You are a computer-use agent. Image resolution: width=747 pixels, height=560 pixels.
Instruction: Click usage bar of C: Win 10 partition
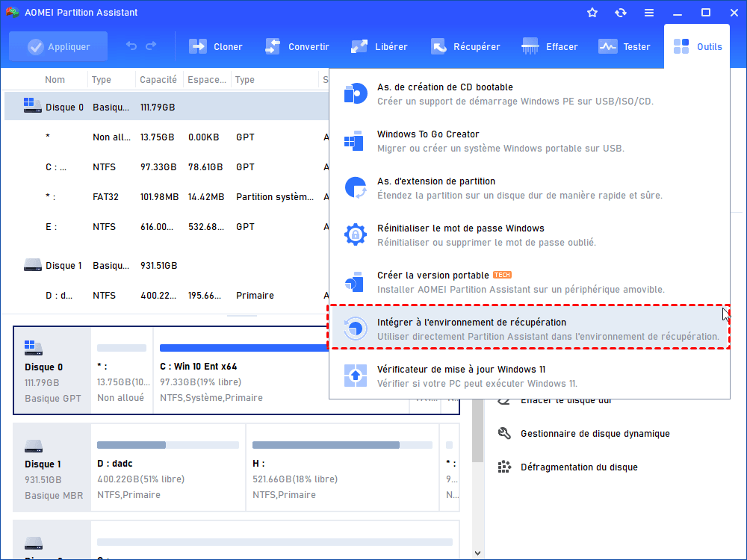pos(244,348)
